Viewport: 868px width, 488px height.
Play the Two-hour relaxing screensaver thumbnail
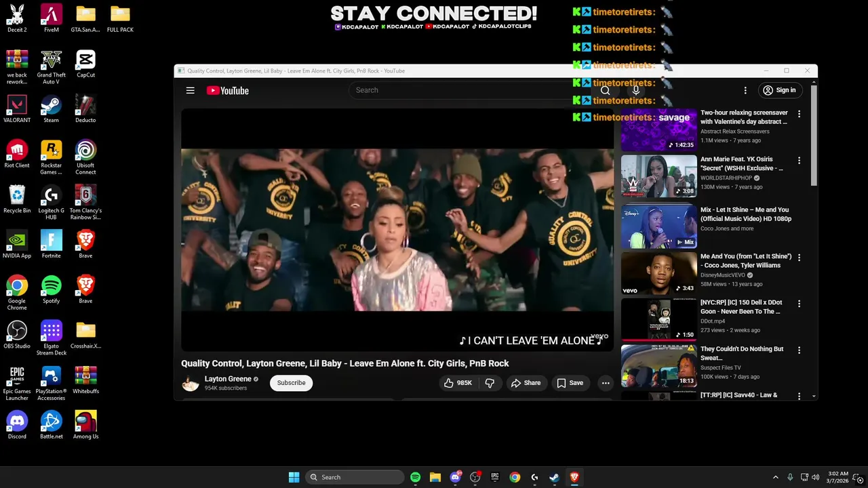point(659,129)
